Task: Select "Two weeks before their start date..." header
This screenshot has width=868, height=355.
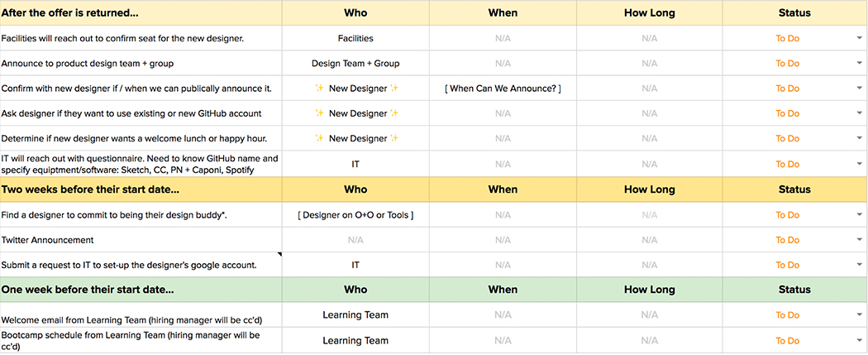Action: tap(141, 189)
